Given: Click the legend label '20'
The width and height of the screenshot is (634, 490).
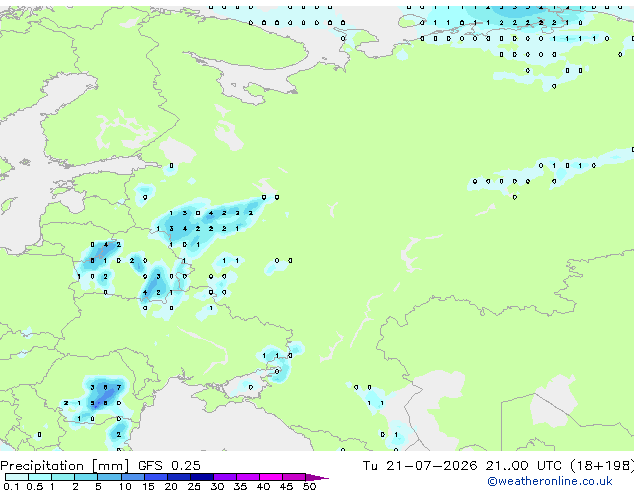Looking at the screenshot, I should pyautogui.click(x=171, y=486).
